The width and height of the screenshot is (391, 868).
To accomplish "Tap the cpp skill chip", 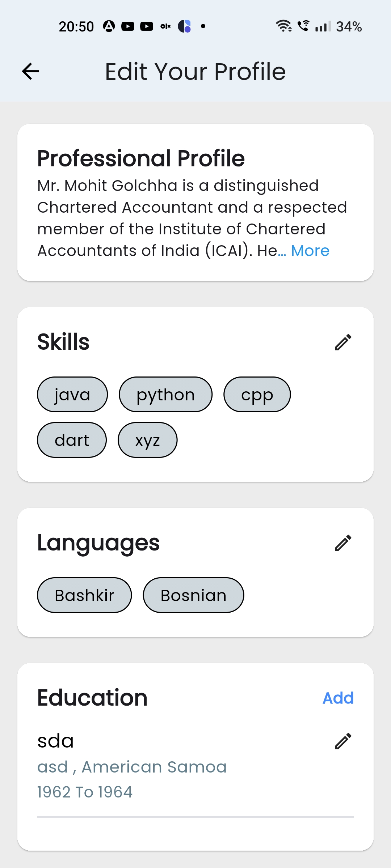I will coord(257,394).
